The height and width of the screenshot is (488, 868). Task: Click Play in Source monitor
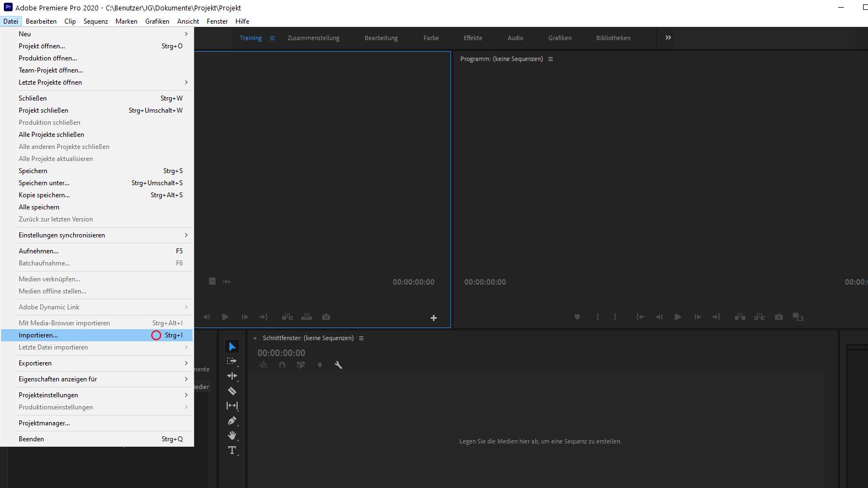pyautogui.click(x=225, y=317)
